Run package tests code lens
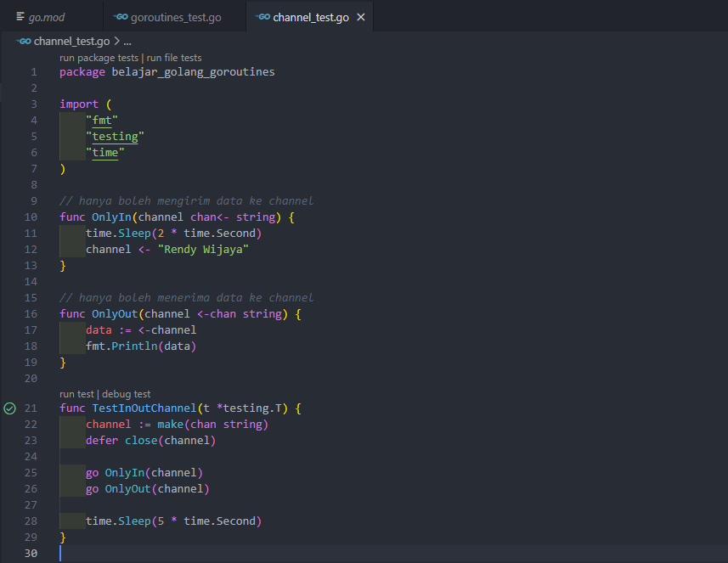The image size is (728, 563). click(99, 58)
